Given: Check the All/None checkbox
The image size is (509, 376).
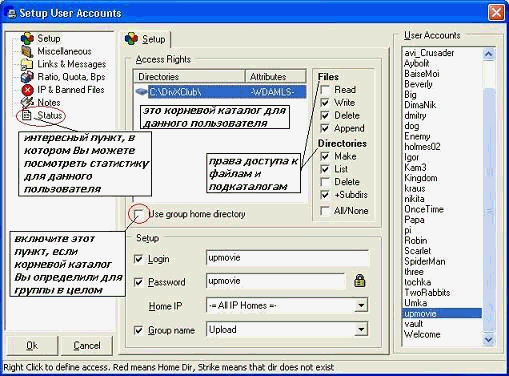Looking at the screenshot, I should coord(325,211).
